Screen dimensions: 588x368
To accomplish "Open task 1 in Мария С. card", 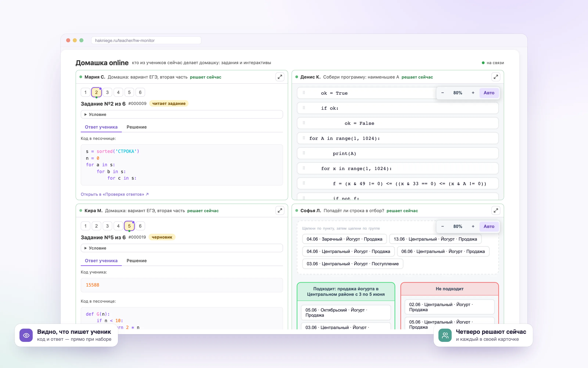I will tap(85, 92).
